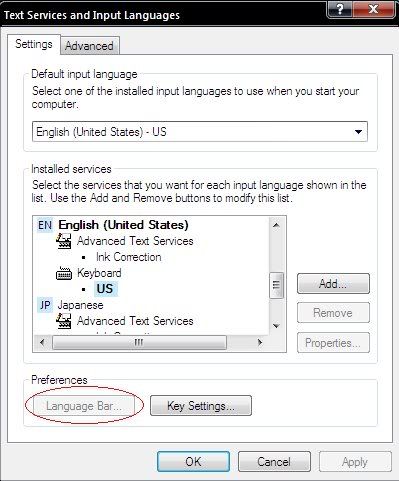
Task: Click the EN language badge icon
Action: 45,225
